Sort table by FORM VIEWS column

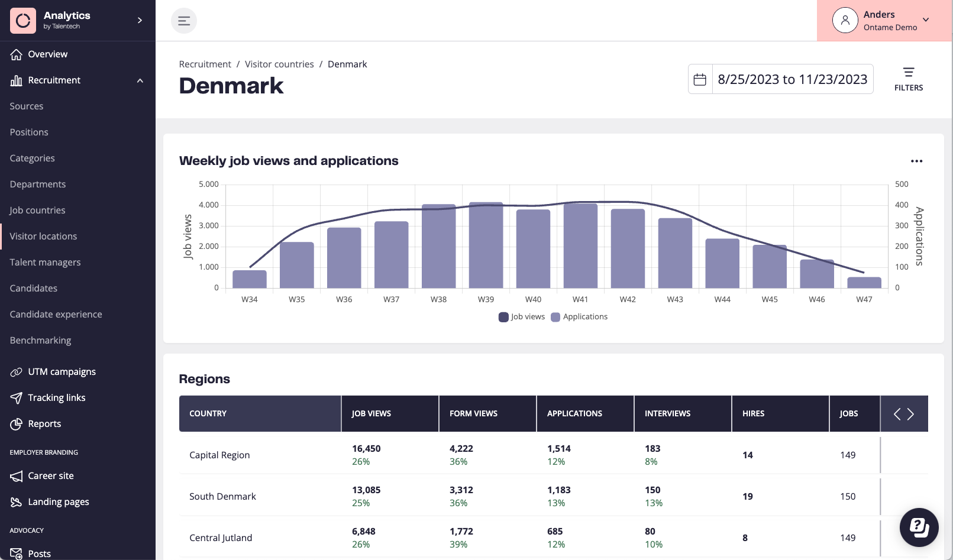(488, 413)
